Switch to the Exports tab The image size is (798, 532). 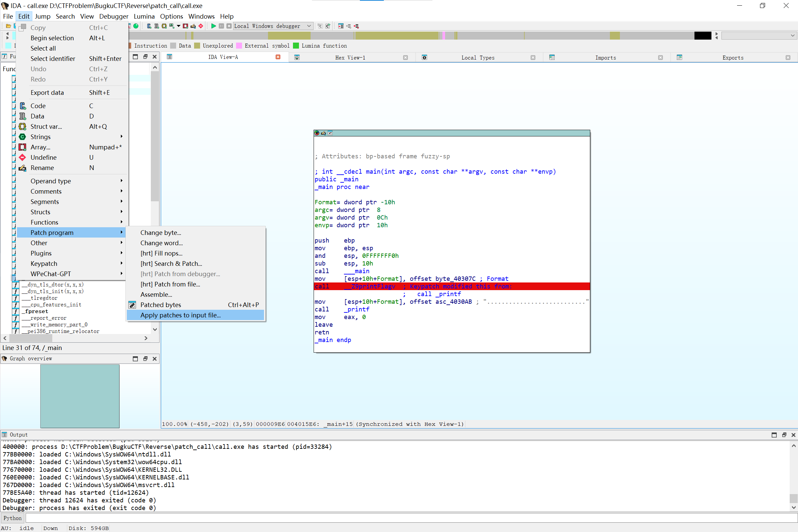tap(732, 58)
